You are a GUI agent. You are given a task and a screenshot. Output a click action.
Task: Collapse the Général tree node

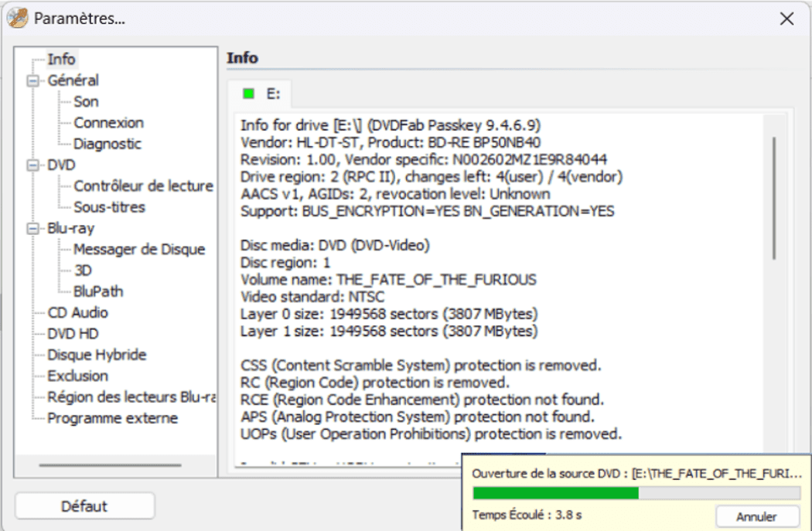tap(33, 80)
